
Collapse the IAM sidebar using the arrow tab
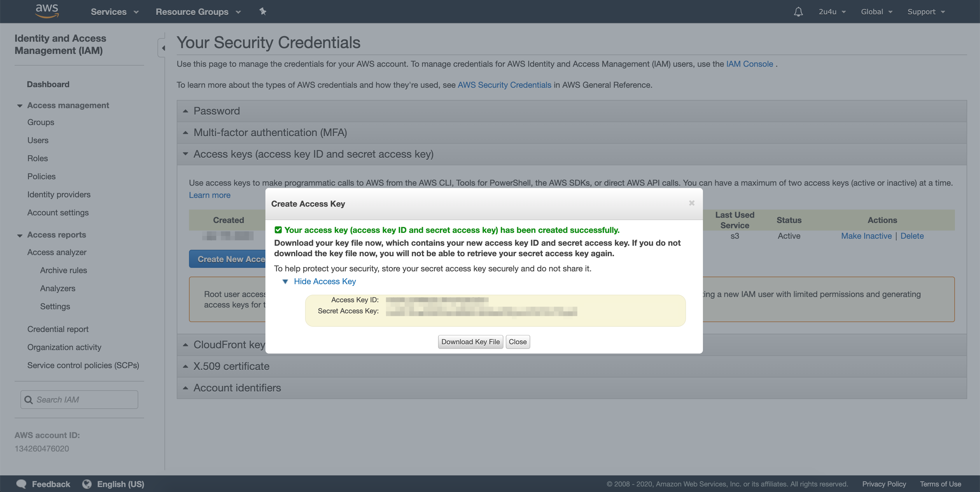[163, 48]
